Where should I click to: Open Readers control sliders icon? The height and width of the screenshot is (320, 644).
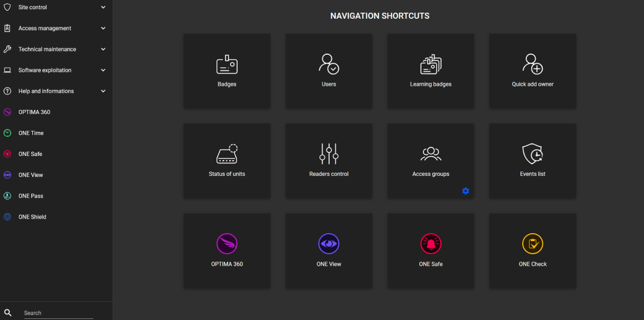pyautogui.click(x=328, y=154)
